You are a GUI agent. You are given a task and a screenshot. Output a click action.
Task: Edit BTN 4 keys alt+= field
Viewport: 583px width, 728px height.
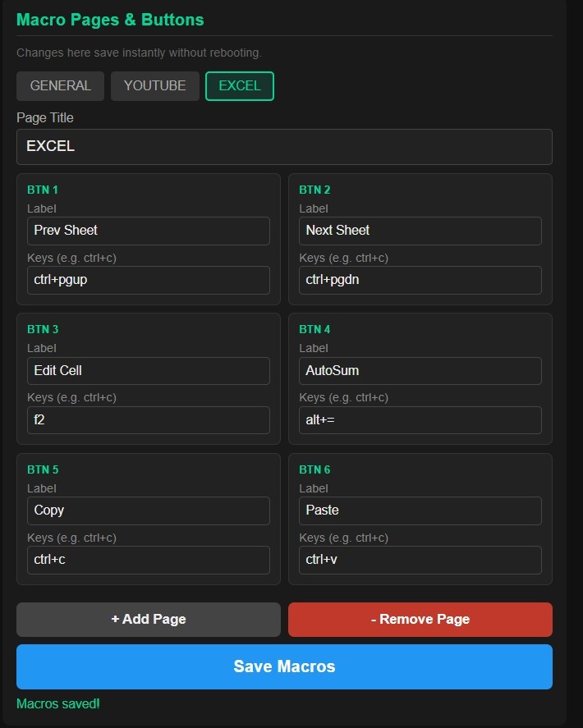[x=420, y=420]
